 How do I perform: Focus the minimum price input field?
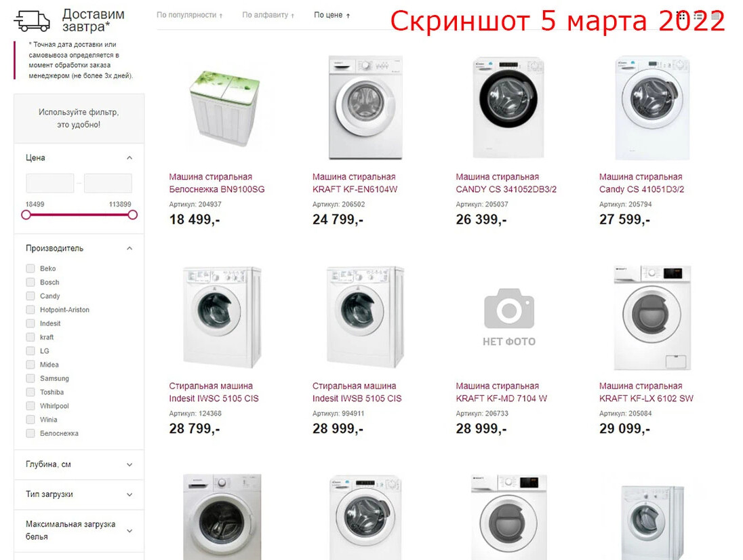point(49,183)
